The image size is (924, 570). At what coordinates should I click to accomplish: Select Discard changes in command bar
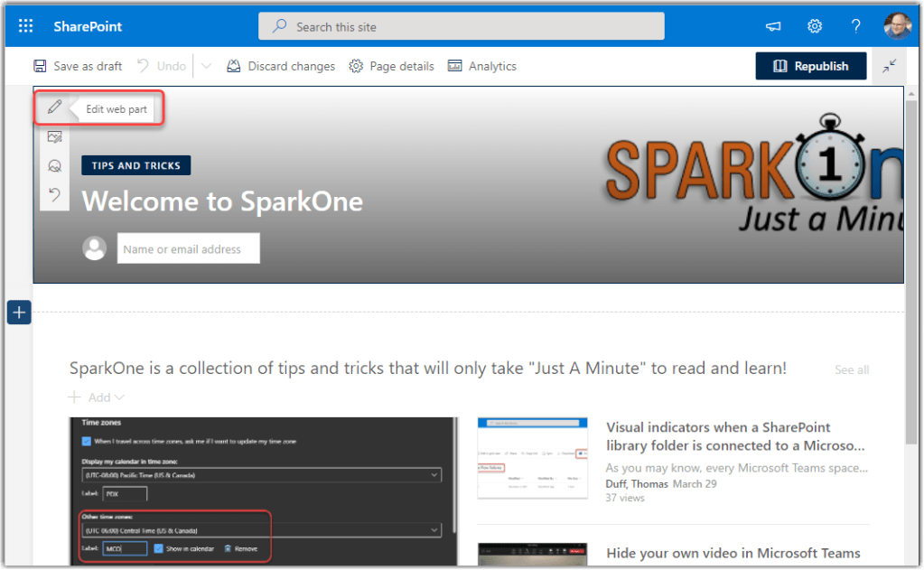click(x=280, y=66)
